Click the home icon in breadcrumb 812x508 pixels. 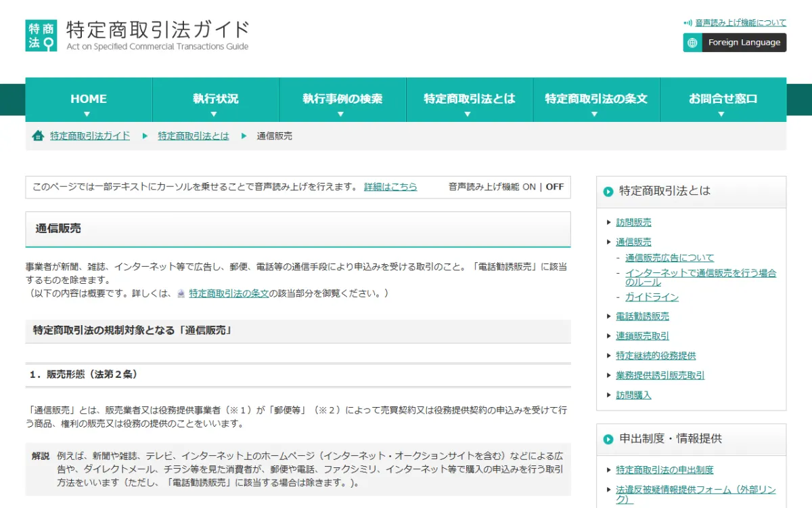38,135
